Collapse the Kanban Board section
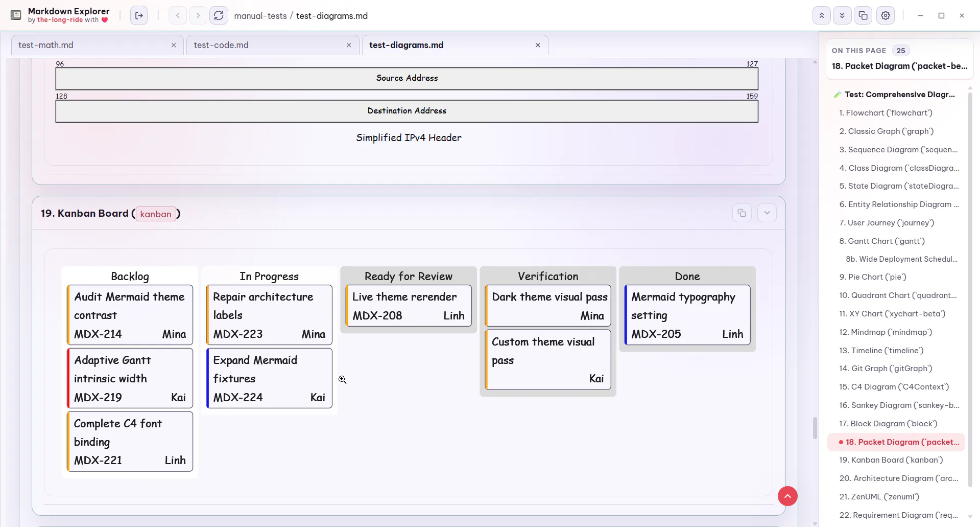 point(767,213)
